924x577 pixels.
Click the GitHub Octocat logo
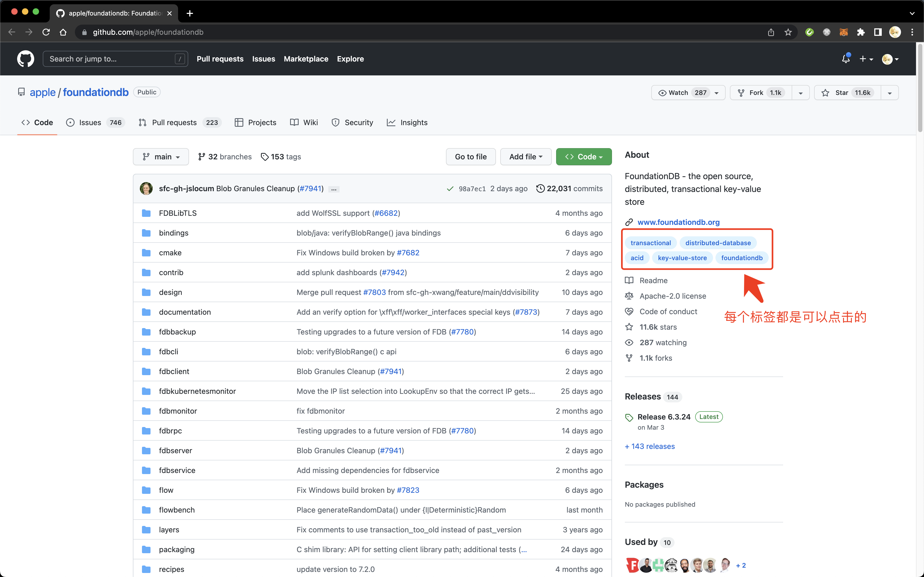pos(26,59)
